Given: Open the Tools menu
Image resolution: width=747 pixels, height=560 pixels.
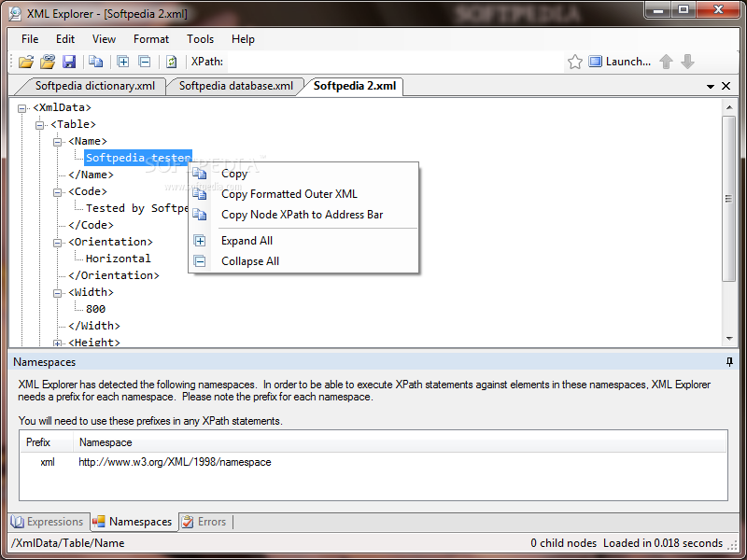Looking at the screenshot, I should 200,39.
